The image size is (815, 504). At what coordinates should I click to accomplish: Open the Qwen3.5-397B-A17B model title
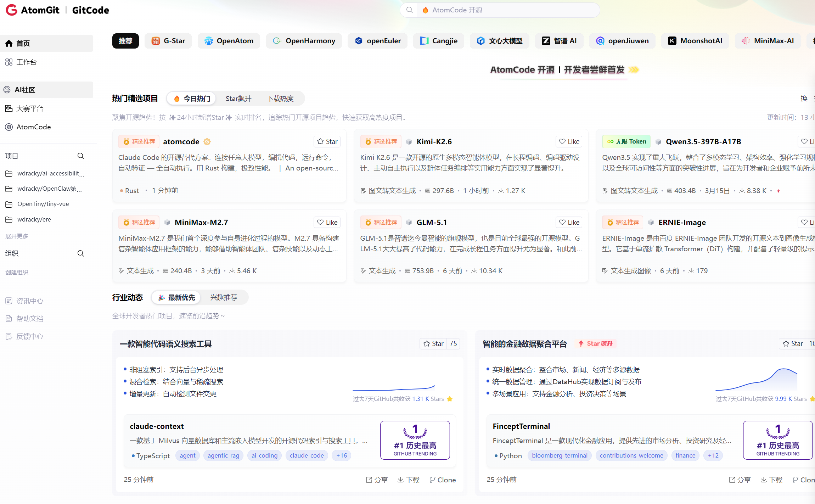pos(703,141)
